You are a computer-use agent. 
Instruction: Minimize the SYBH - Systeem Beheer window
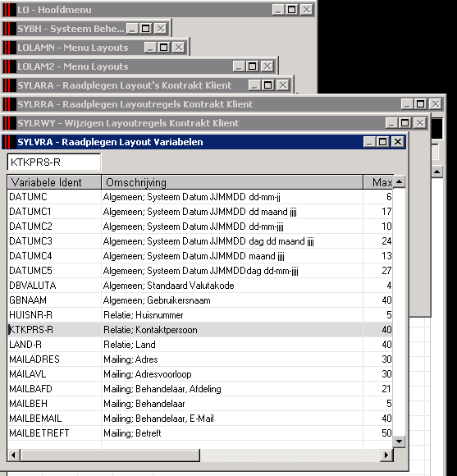pyautogui.click(x=132, y=29)
